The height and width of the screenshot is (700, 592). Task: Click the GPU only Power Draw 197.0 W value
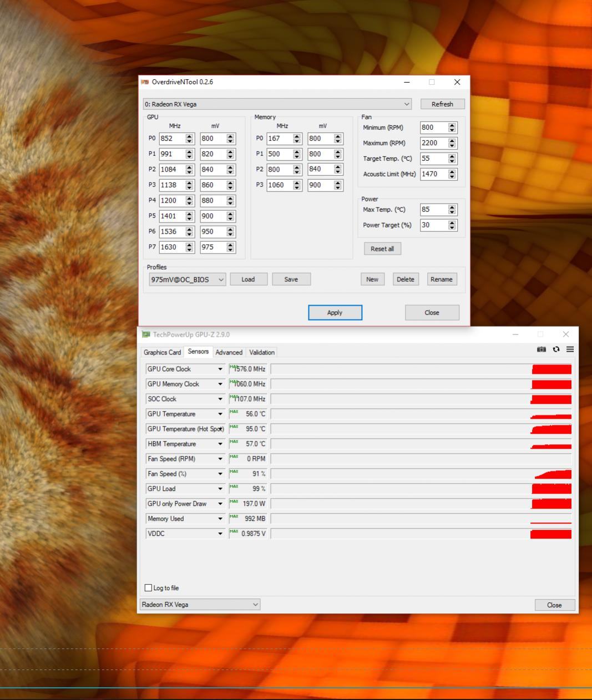[x=248, y=504]
